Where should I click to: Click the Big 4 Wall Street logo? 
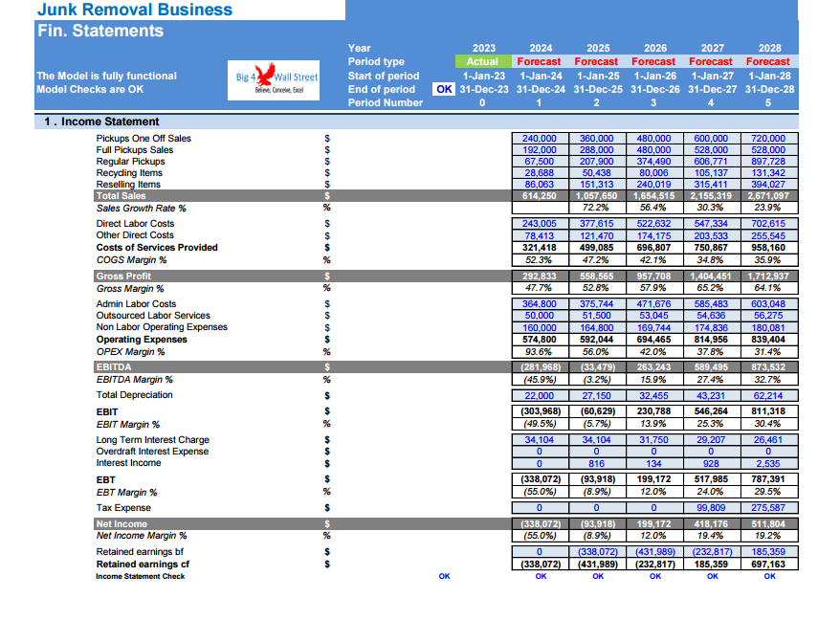pos(274,79)
